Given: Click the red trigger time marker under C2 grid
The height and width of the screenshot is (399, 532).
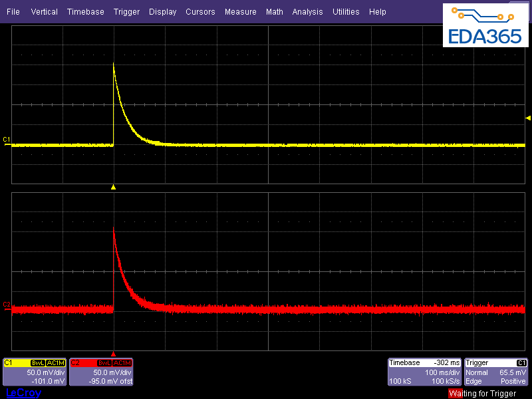Looking at the screenshot, I should (x=114, y=354).
